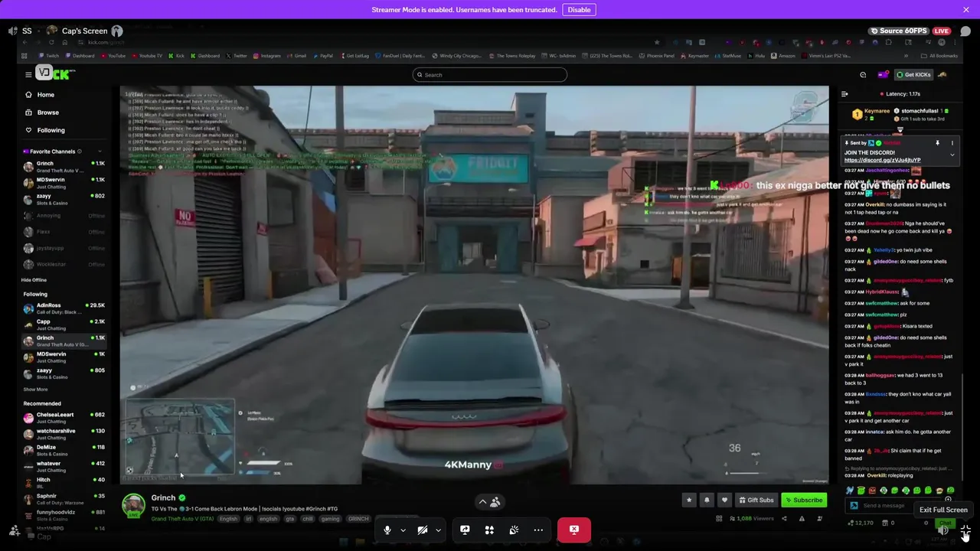
Task: Click Show More under Following
Action: pyautogui.click(x=35, y=390)
